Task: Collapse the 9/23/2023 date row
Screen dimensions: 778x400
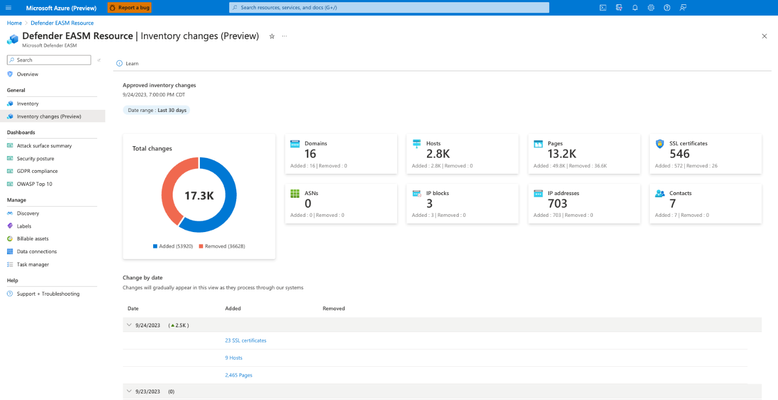Action: (130, 391)
